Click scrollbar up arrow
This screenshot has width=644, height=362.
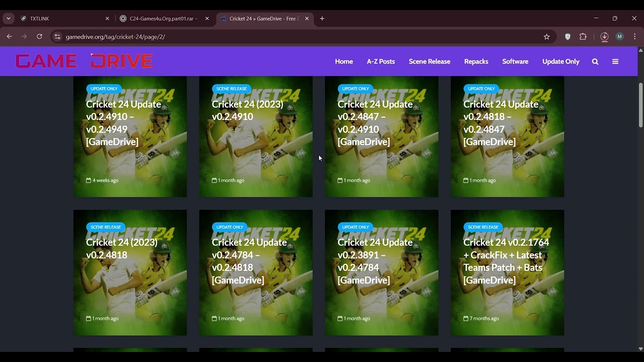point(640,50)
